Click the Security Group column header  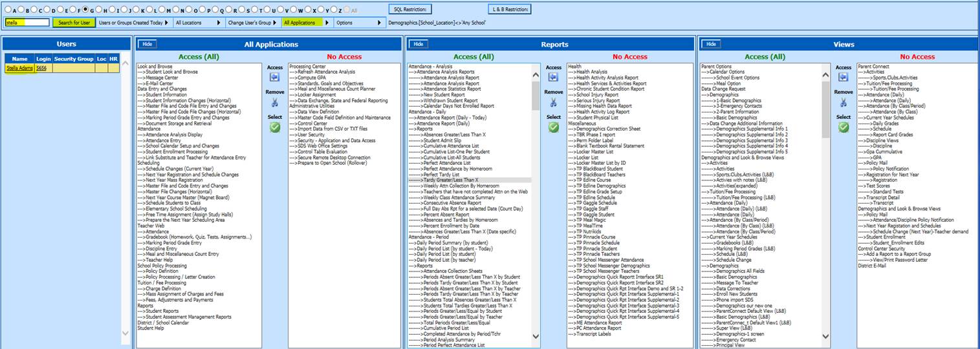click(73, 58)
